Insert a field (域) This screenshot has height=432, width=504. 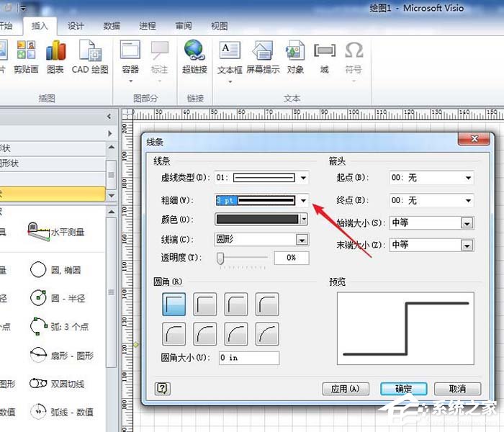pyautogui.click(x=324, y=57)
